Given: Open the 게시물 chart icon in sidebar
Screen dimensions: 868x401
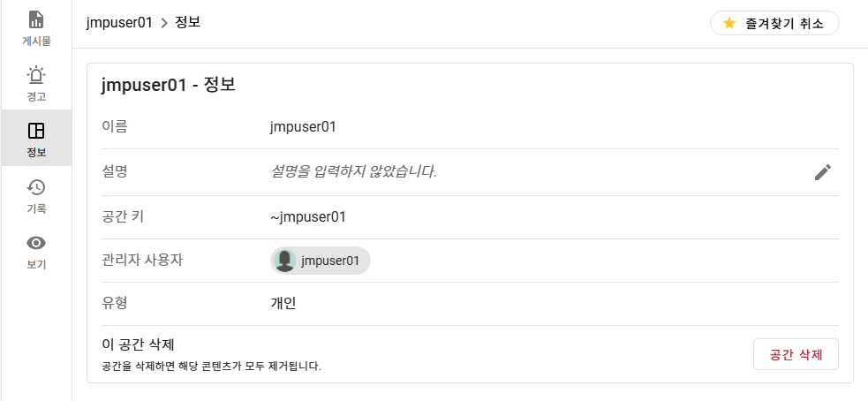Looking at the screenshot, I should [x=36, y=19].
